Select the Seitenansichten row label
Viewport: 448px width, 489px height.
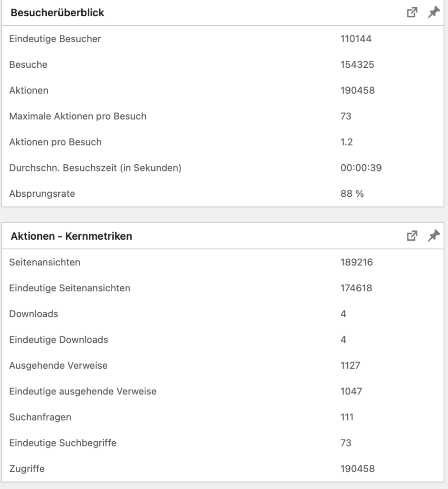point(45,262)
